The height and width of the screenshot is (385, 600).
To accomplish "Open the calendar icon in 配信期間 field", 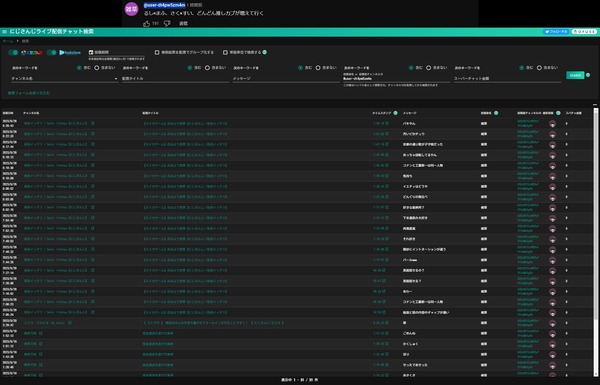I will 91,52.
